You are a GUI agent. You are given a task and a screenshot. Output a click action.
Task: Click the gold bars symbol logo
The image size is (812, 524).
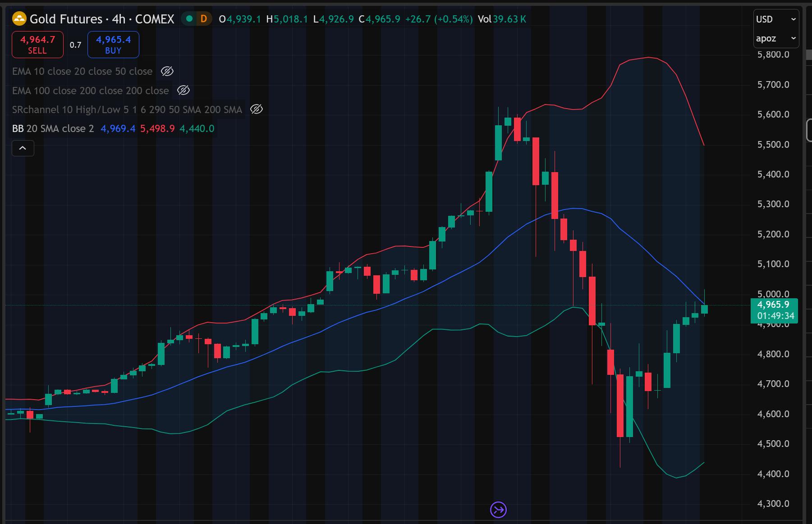point(19,19)
